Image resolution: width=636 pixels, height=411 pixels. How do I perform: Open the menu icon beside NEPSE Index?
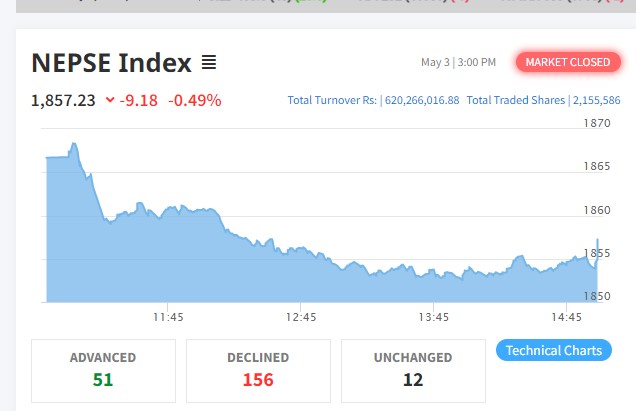209,63
